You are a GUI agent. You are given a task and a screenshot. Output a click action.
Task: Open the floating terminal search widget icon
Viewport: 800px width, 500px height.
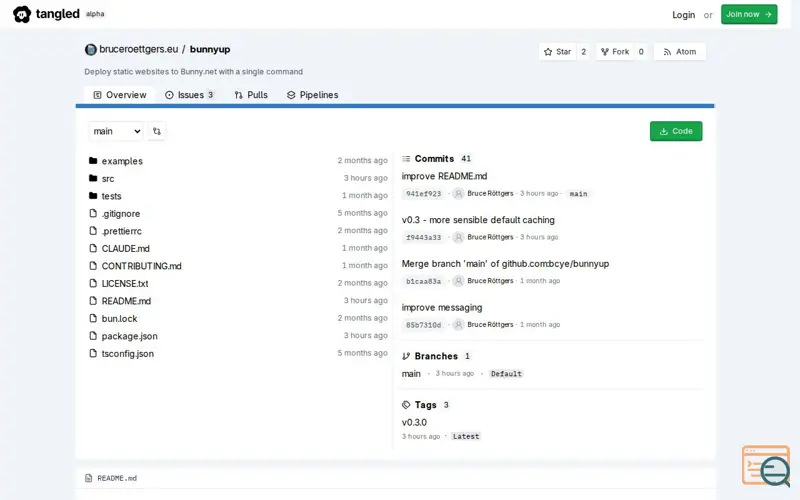coord(766,466)
